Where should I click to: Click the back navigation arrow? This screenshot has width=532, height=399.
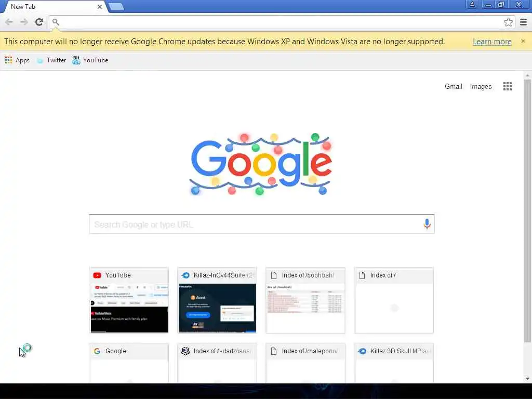pos(9,22)
